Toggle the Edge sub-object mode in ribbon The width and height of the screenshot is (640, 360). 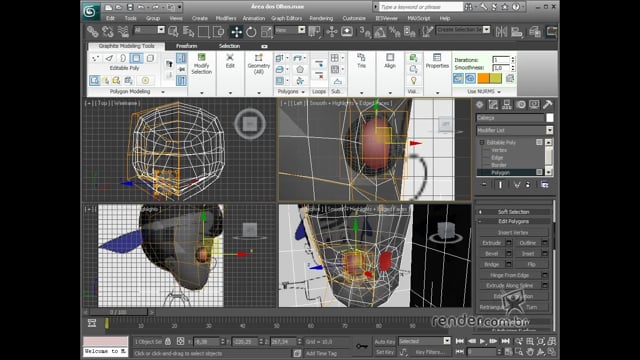pos(109,58)
